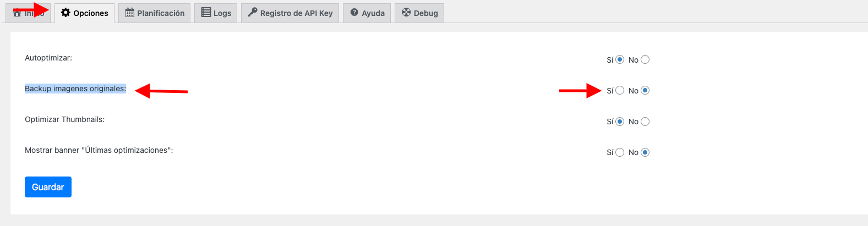Enable Sí for Backup imagenes originales
The width and height of the screenshot is (868, 226).
tap(620, 90)
